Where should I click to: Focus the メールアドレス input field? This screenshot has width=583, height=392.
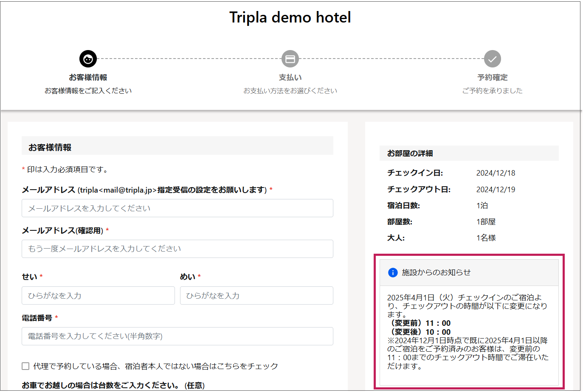coord(177,208)
